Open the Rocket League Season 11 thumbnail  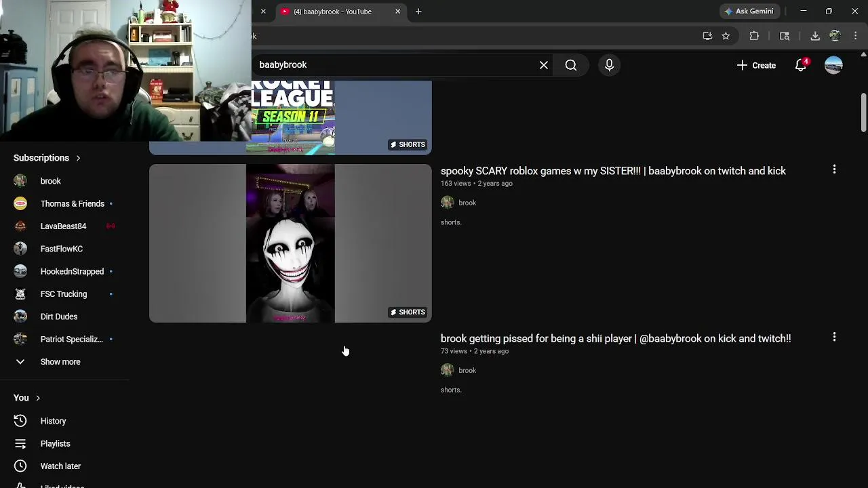click(x=290, y=117)
